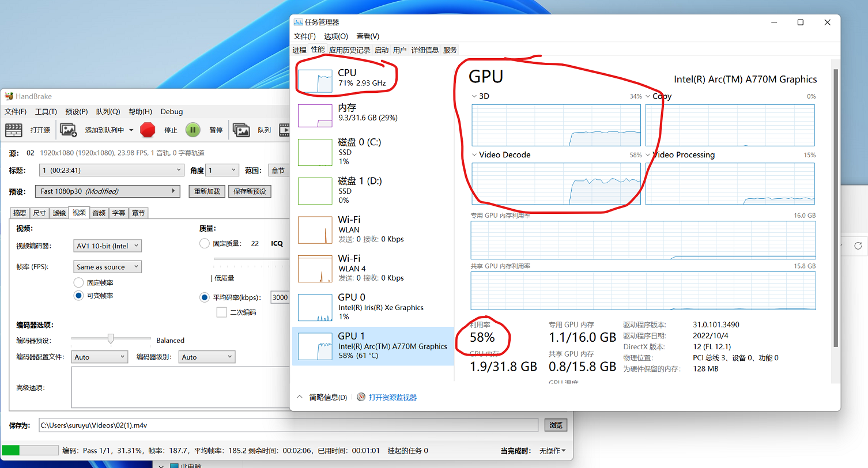Click the 重新加载 button
Image resolution: width=868 pixels, height=468 pixels.
[207, 191]
